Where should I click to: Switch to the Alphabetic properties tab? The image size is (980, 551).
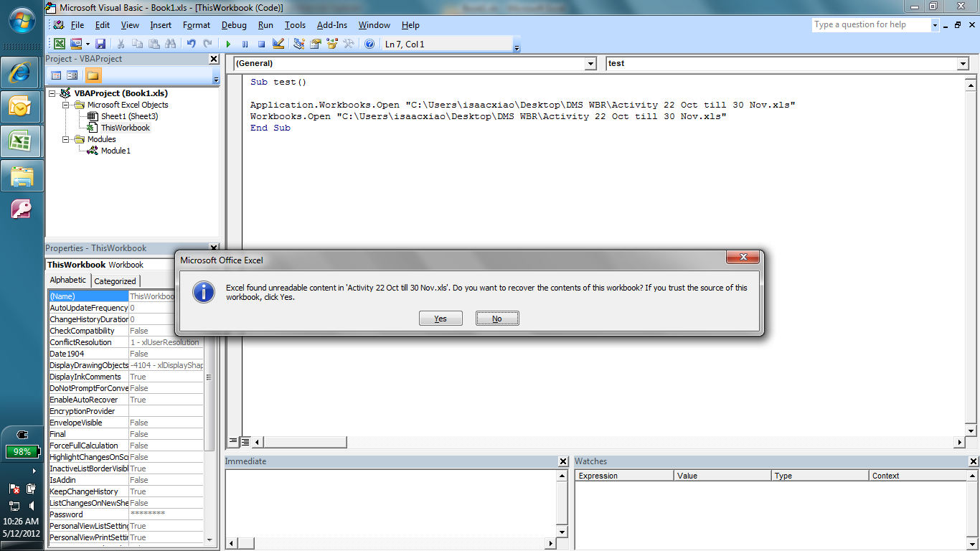(x=67, y=281)
